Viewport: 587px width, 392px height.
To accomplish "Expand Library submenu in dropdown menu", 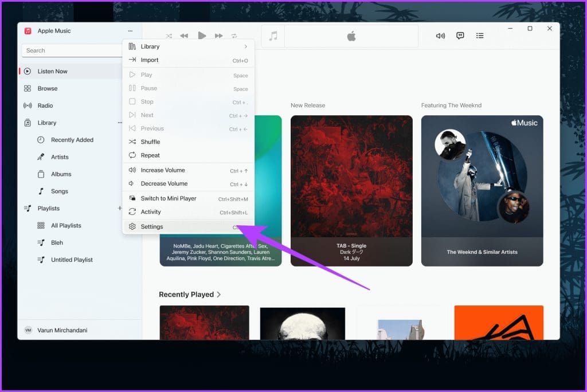I will pos(188,46).
